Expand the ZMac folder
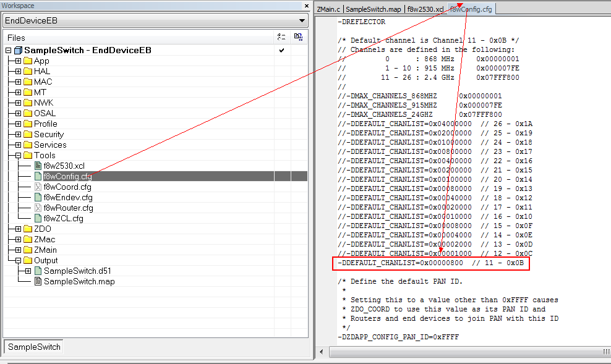Viewport: 611px width, 364px height. click(x=19, y=240)
